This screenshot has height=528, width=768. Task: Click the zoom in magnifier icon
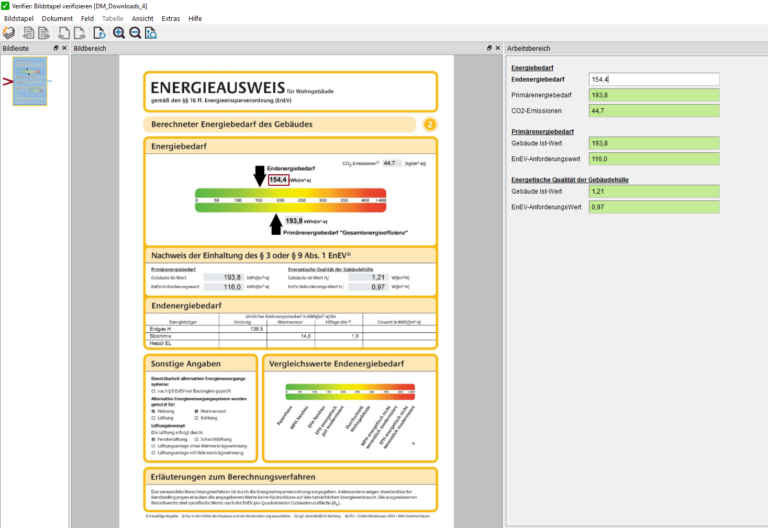pyautogui.click(x=119, y=33)
